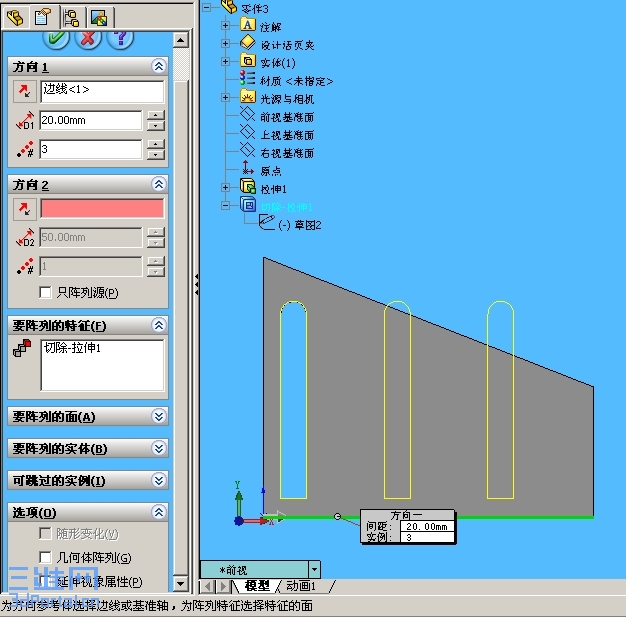The height and width of the screenshot is (617, 626).
Task: Enable the 几何体阵列 checkbox
Action: click(x=46, y=557)
